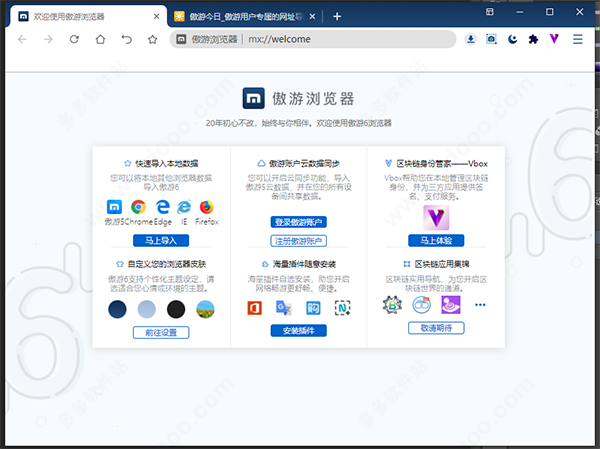
Task: Click the 傲游账户云数据同步 heading
Action: (304, 163)
